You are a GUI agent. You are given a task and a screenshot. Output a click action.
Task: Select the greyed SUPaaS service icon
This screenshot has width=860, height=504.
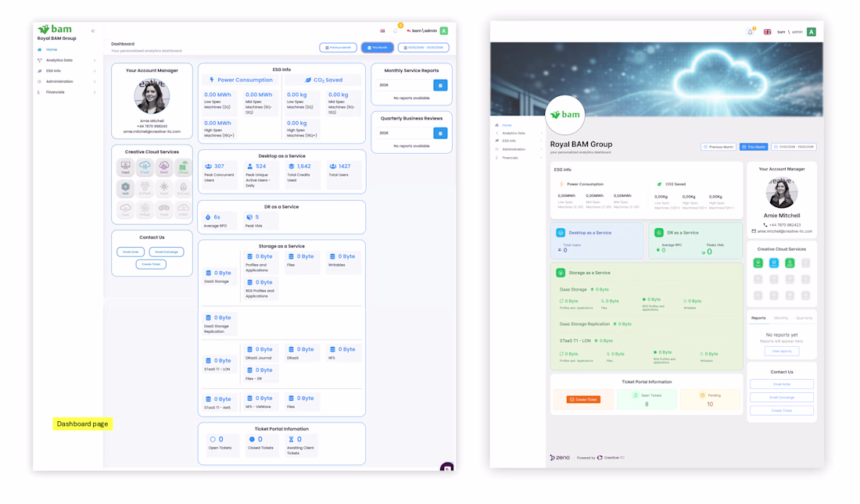[145, 188]
